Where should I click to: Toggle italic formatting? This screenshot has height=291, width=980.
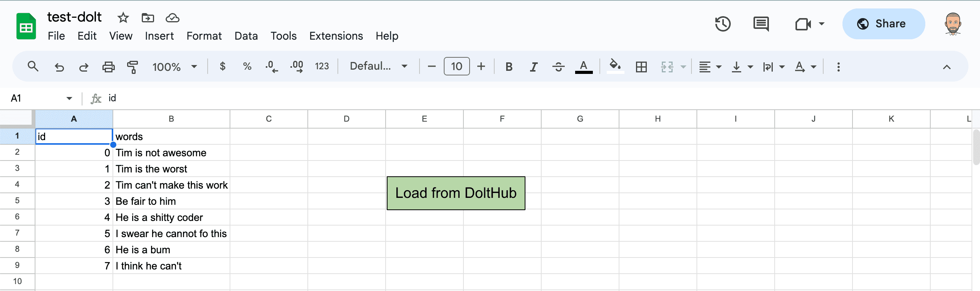pos(534,67)
